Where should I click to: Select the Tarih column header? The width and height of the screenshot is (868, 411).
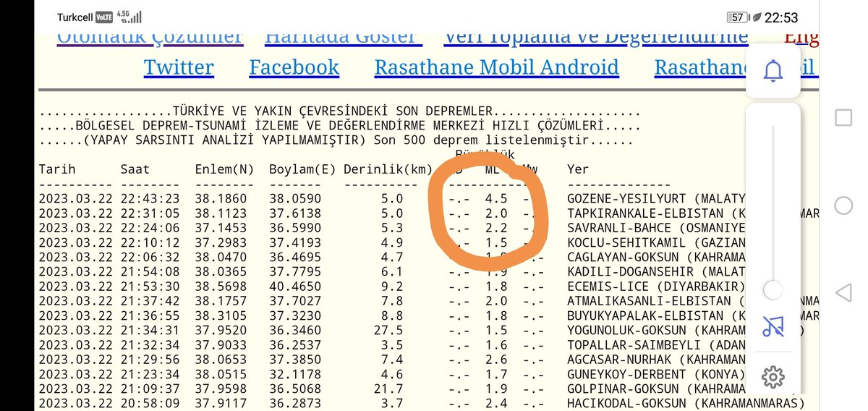point(57,170)
